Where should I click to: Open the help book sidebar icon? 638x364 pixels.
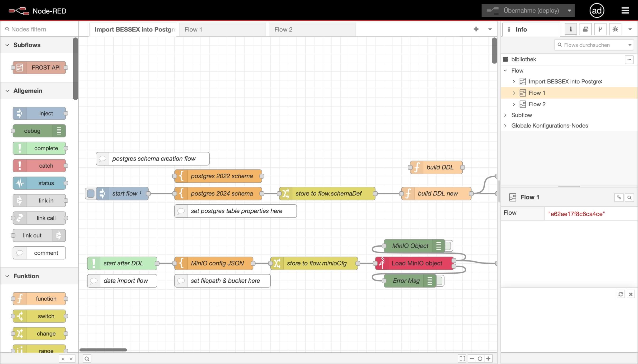coord(585,29)
